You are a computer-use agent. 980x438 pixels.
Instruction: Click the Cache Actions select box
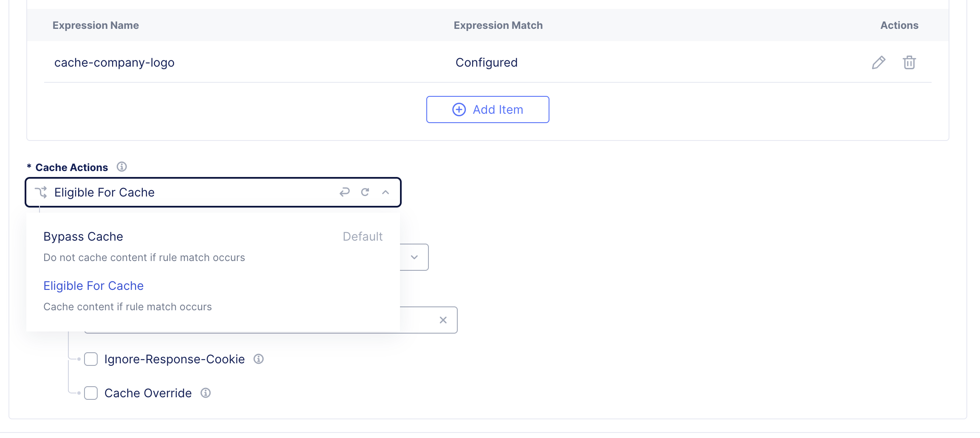pos(191,192)
